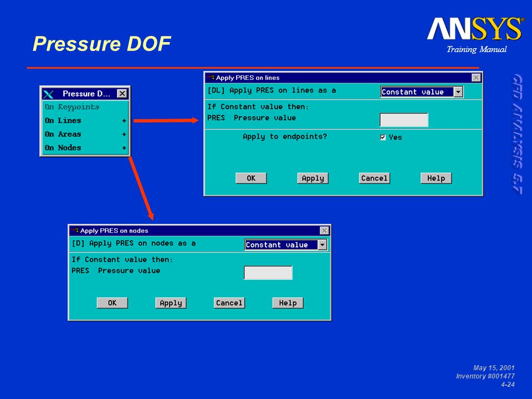Click '[D] Apply PRES on nodes as a' text
Viewport: 532px width, 399px height.
134,243
